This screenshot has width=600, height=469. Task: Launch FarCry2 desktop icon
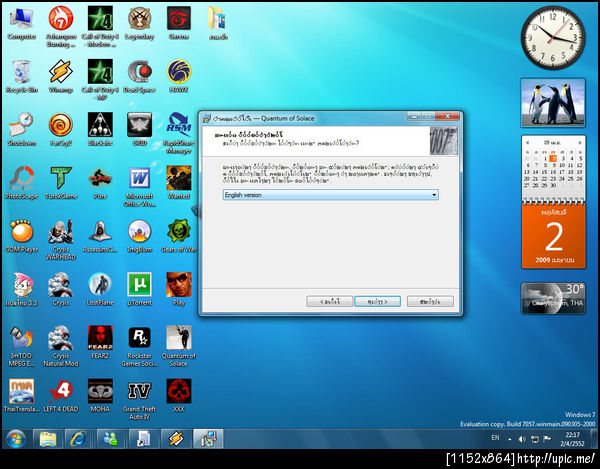pyautogui.click(x=61, y=130)
